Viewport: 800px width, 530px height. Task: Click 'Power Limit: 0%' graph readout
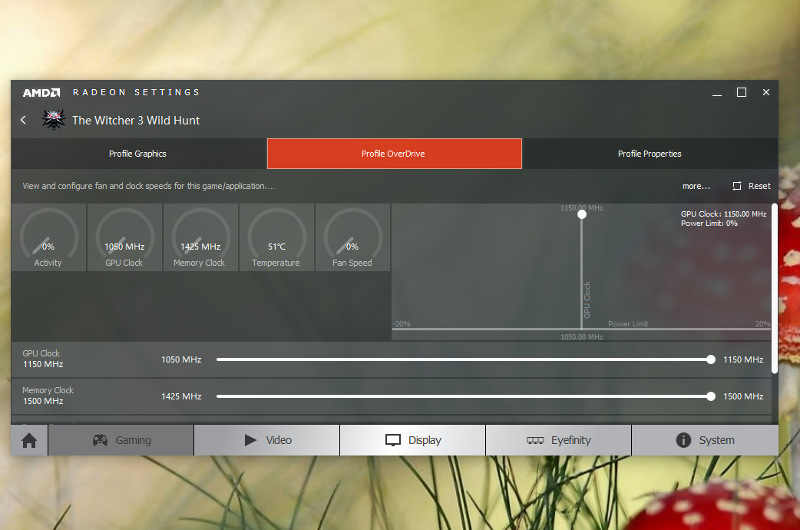(x=709, y=223)
